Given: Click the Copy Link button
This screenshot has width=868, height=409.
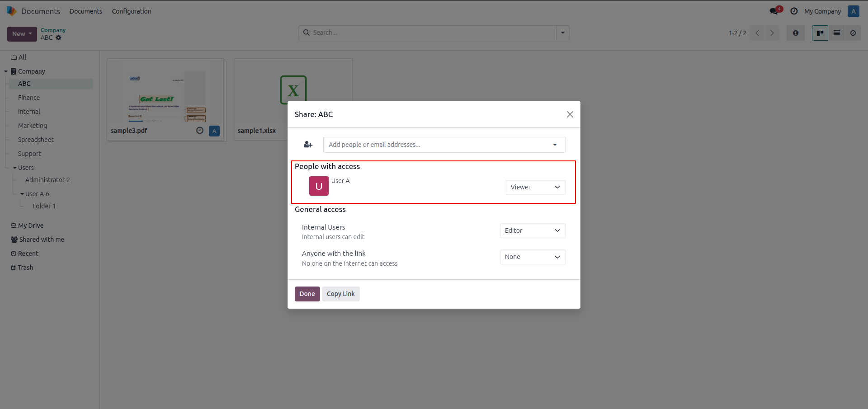Looking at the screenshot, I should [x=341, y=294].
